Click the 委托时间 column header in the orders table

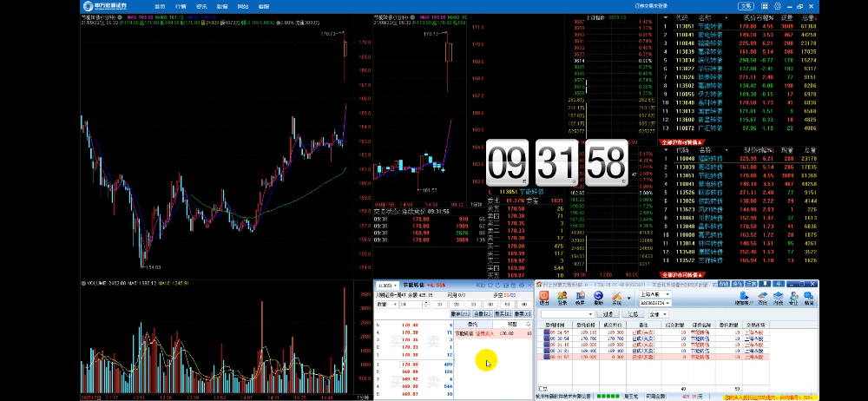(555, 325)
